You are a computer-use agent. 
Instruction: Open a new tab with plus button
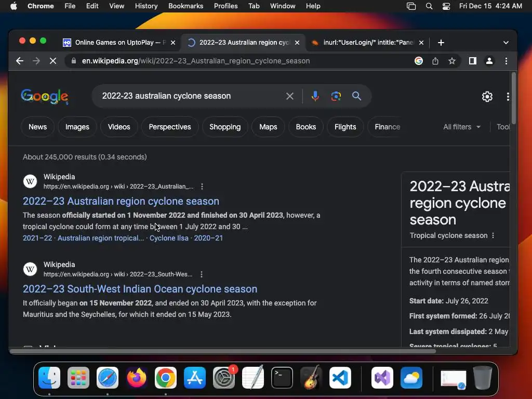click(x=441, y=43)
